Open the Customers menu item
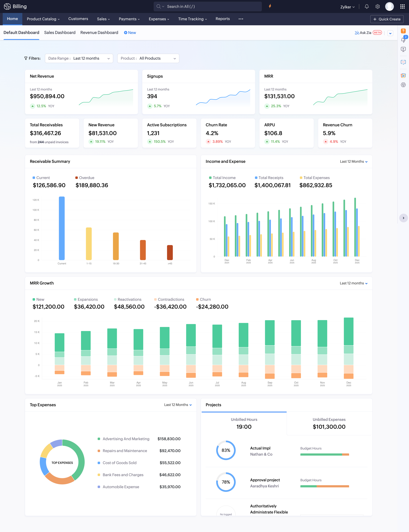The image size is (409, 532). 78,19
